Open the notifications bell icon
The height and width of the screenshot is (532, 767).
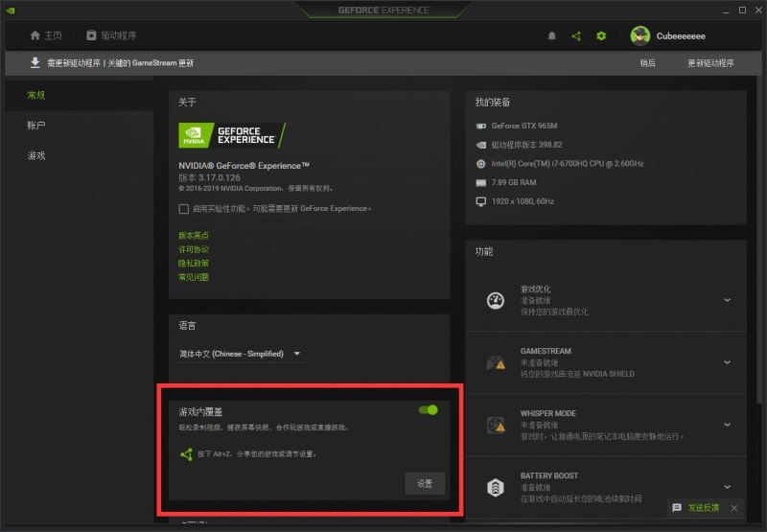[552, 35]
